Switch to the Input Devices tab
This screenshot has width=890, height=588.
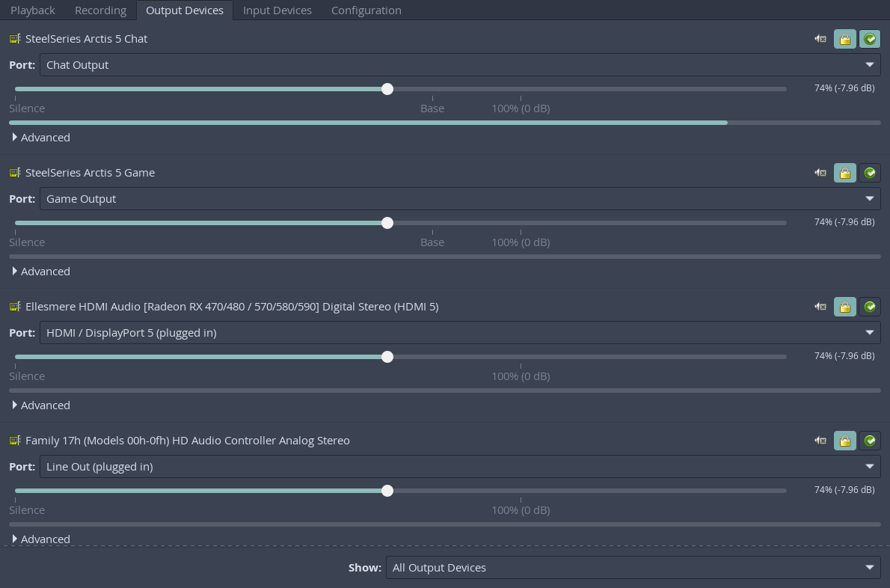click(x=277, y=10)
